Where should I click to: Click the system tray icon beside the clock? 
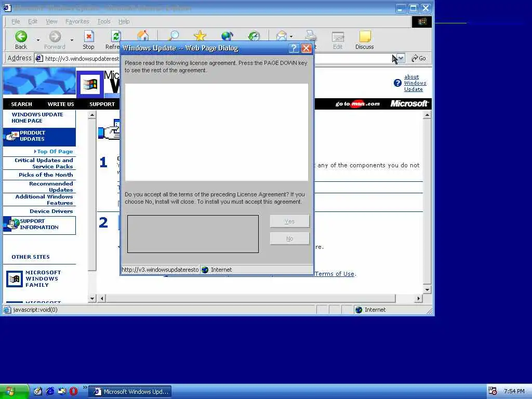(x=493, y=391)
